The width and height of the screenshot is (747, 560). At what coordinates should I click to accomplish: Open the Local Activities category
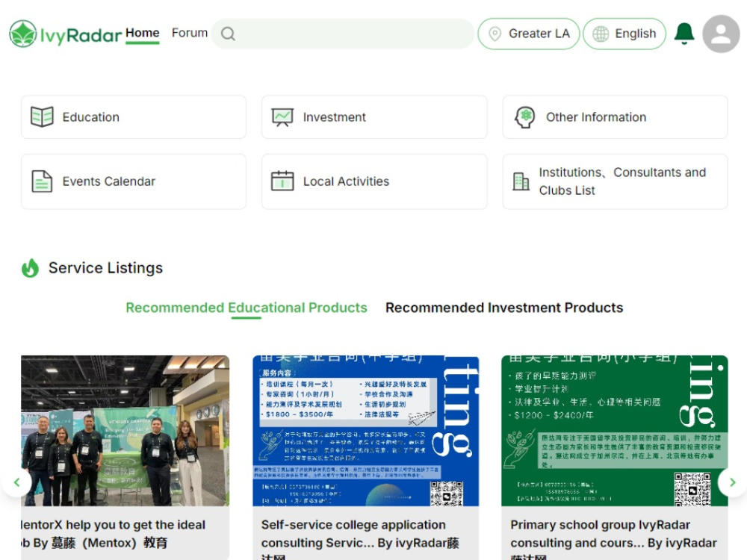374,181
